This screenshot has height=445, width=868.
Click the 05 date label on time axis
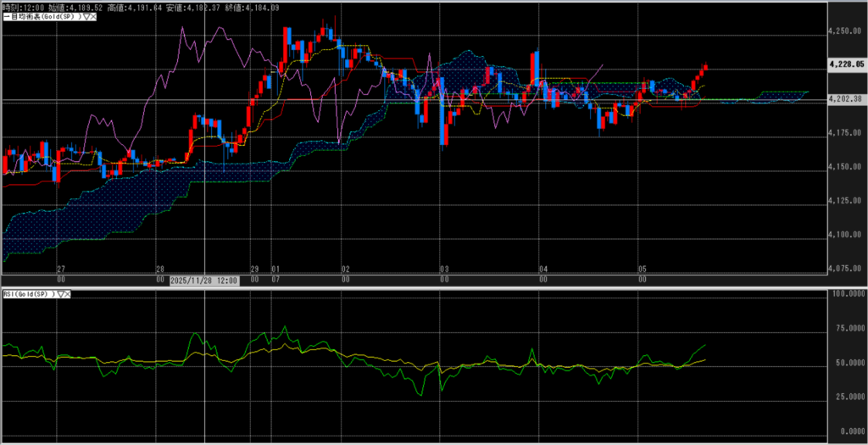642,269
